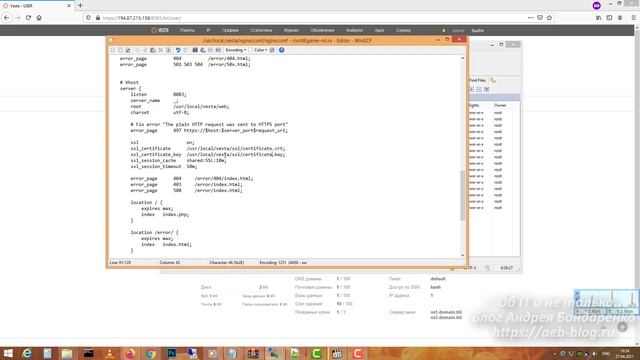
Task: Click the 'location /error/ {' line
Action: (x=154, y=233)
